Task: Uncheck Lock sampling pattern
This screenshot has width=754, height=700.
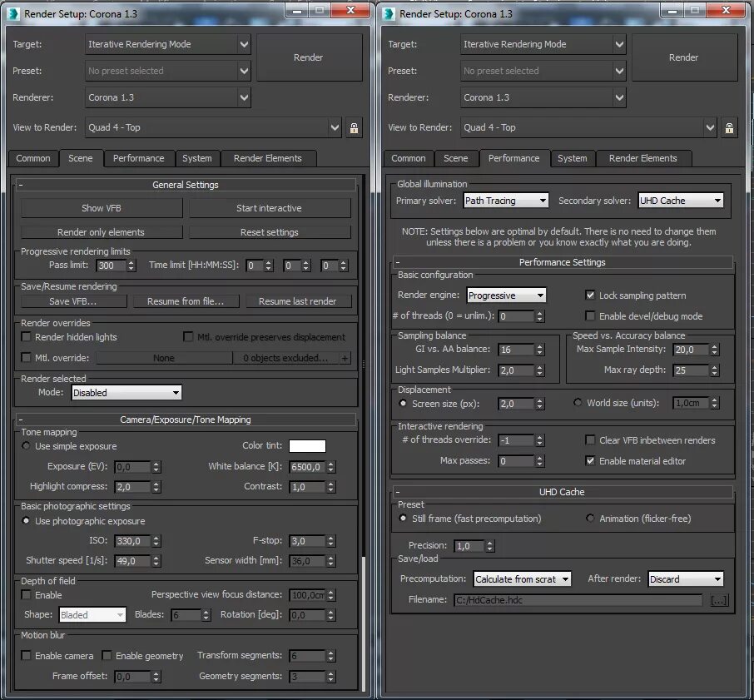Action: click(x=590, y=295)
